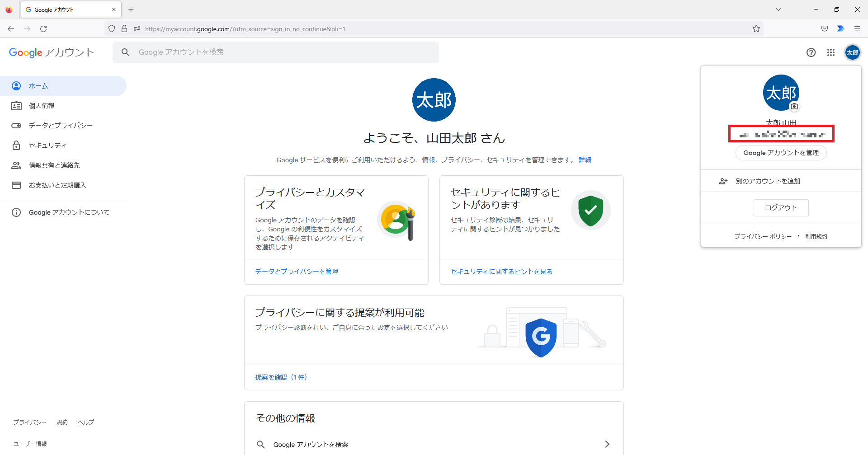Viewport: 868px width, 455px height.
Task: Click footer ヘルプ link
Action: tap(86, 422)
